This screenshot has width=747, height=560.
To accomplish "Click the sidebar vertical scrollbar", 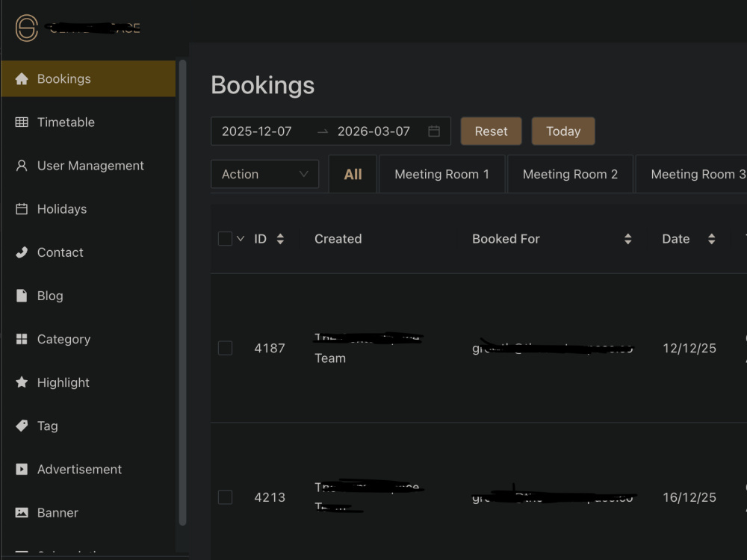I will pyautogui.click(x=182, y=292).
